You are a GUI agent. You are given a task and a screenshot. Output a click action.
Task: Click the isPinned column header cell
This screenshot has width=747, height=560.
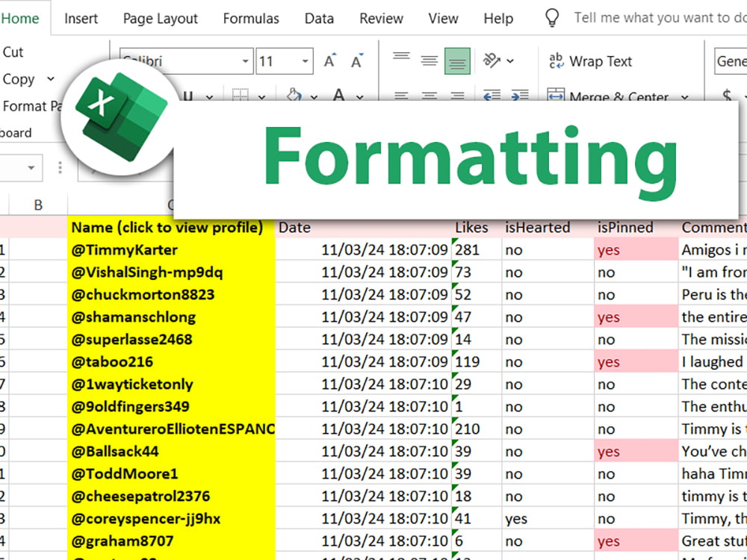point(636,227)
